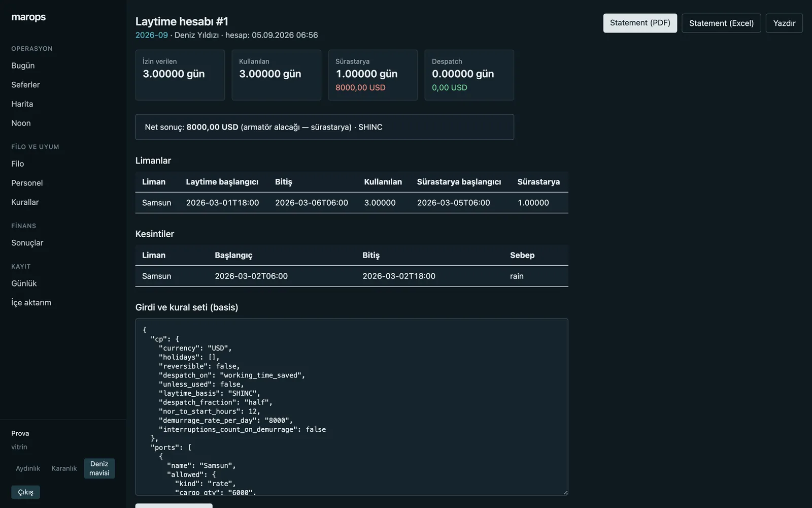Click the Sürastarya 8000,00 USD amount
This screenshot has height=508, width=812.
tap(360, 87)
